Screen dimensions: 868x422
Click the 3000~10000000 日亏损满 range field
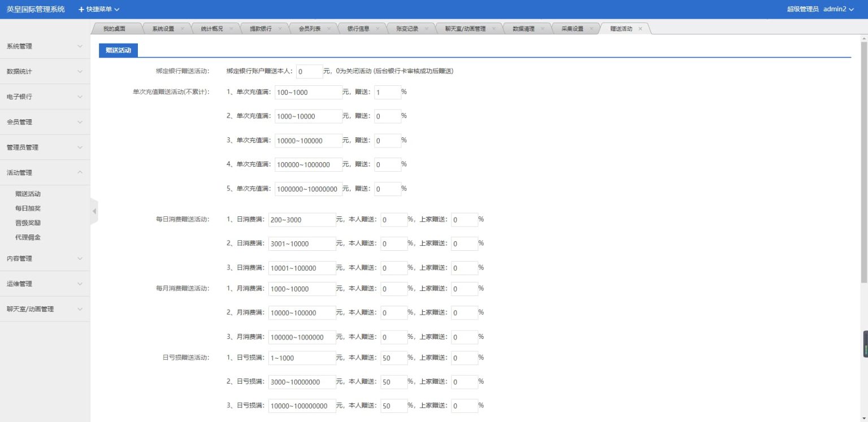[x=302, y=382]
